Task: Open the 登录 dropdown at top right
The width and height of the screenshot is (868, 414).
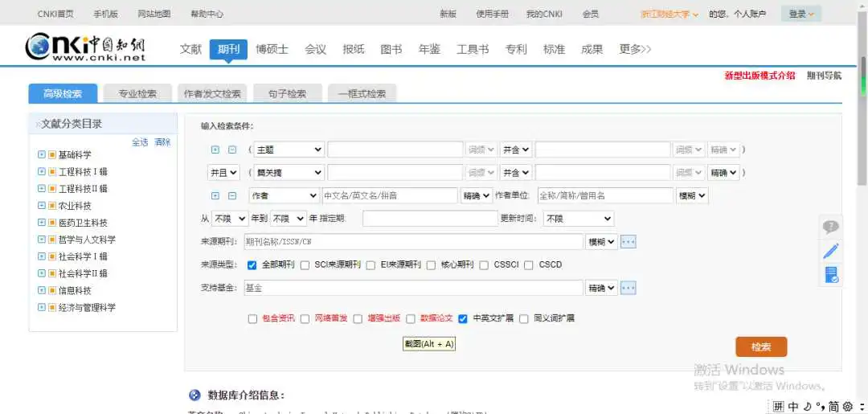Action: click(801, 14)
